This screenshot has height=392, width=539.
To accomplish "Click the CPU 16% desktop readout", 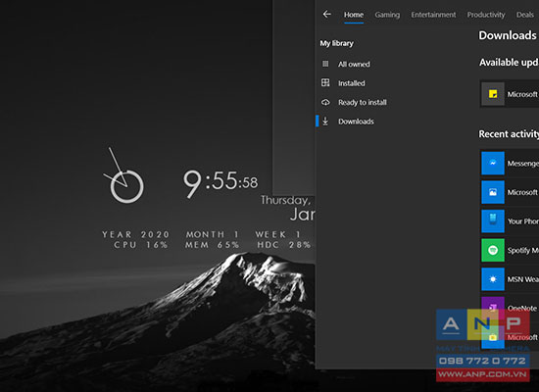I will [141, 245].
